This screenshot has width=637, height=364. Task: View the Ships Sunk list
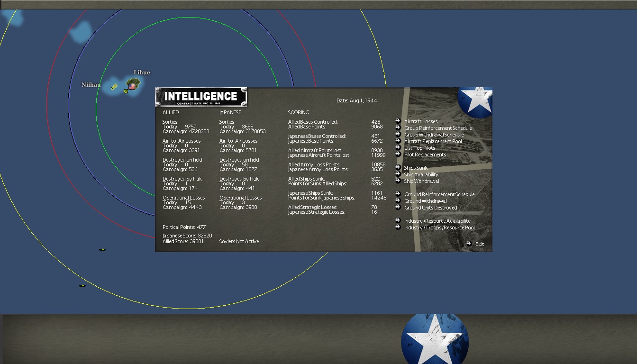[x=416, y=168]
